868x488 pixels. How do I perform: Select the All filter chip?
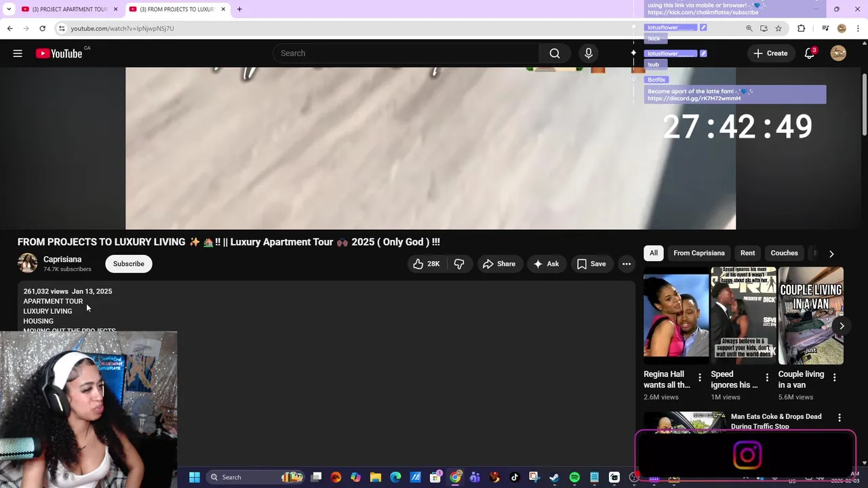(654, 253)
